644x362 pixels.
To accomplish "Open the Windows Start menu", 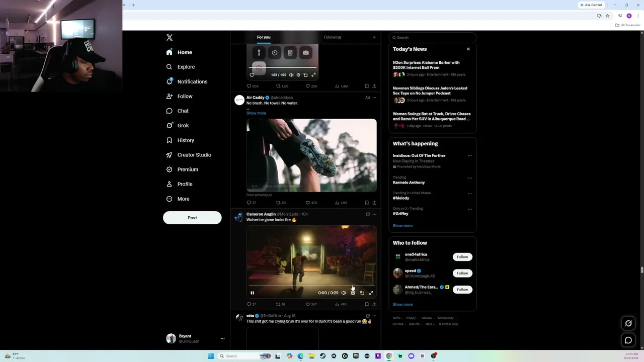I will [x=211, y=356].
